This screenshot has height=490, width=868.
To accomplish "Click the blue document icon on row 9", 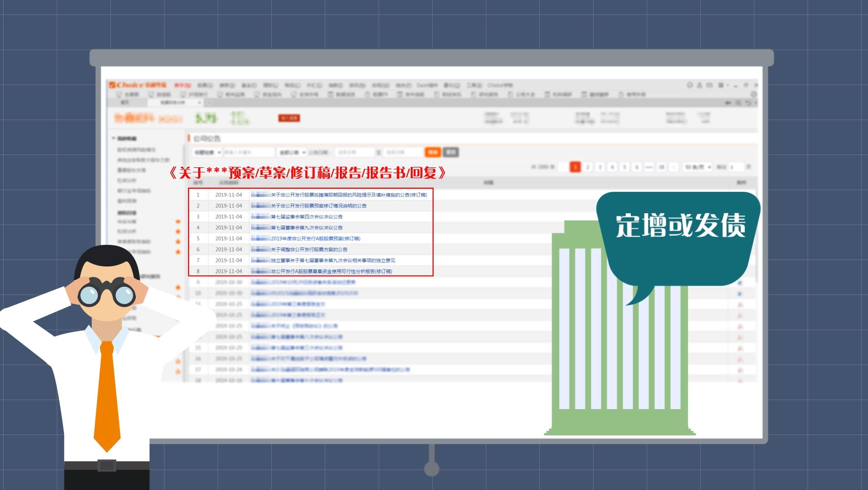I will pyautogui.click(x=740, y=283).
